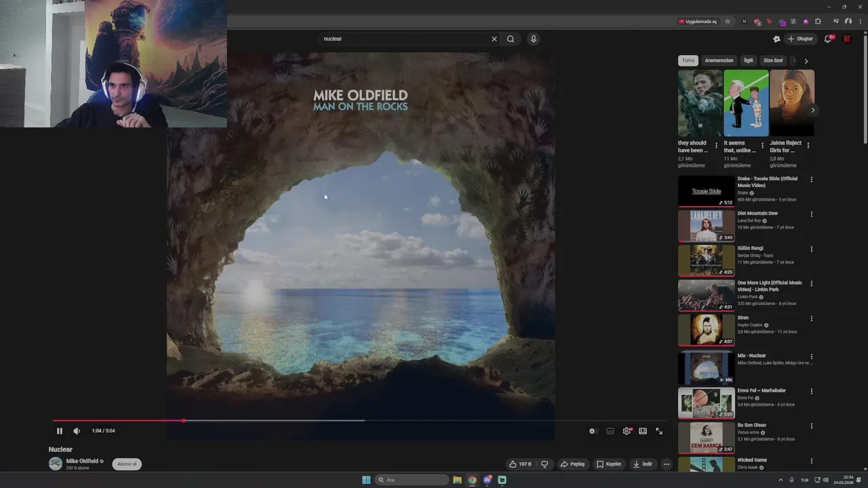Open the player settings gear
Viewport: 868px width, 488px height.
627,431
